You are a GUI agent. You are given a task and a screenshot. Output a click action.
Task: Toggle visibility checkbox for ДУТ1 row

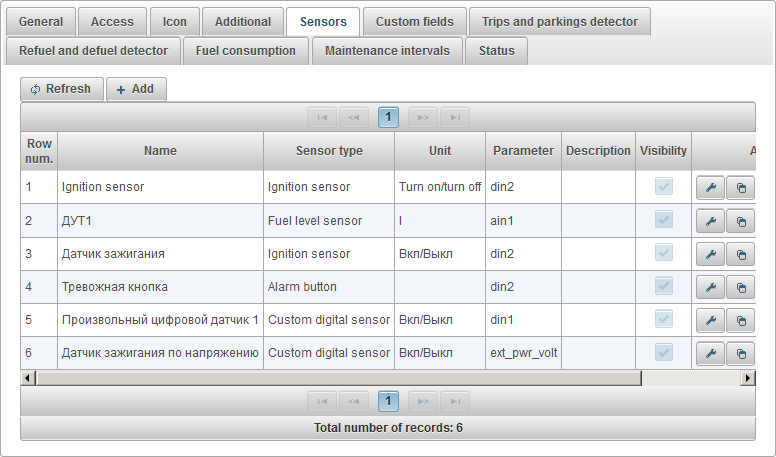tap(664, 220)
